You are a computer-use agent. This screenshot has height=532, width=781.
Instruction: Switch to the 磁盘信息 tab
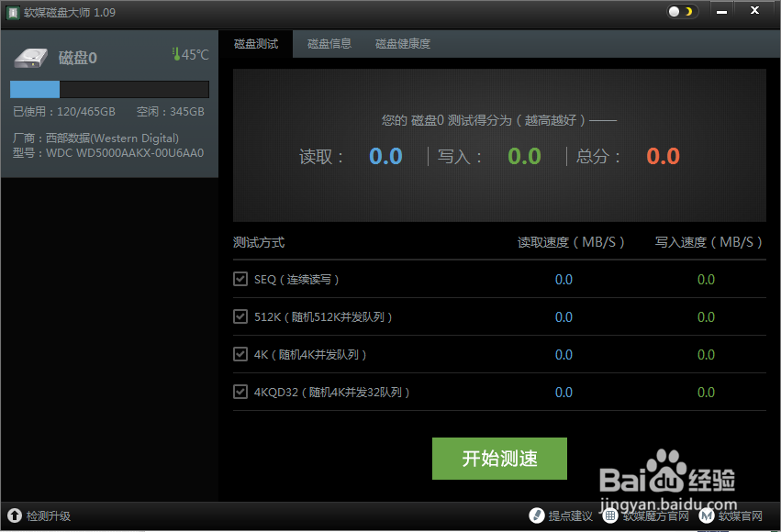[x=329, y=43]
